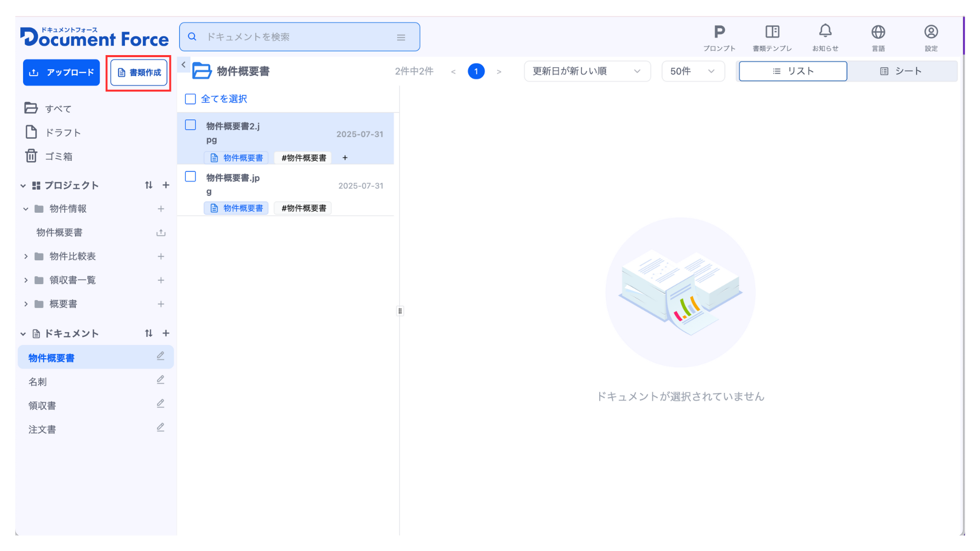Click the Document Force logo
980x551 pixels.
[x=94, y=37]
